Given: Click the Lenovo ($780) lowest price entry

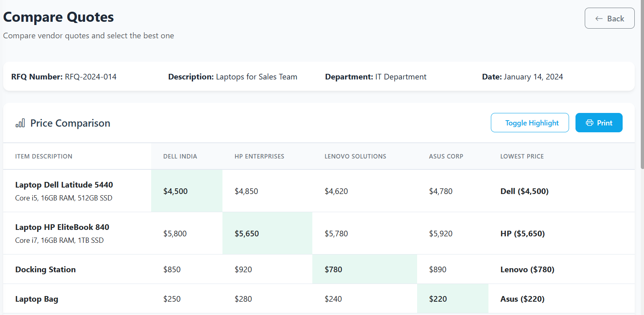Looking at the screenshot, I should click(x=527, y=269).
